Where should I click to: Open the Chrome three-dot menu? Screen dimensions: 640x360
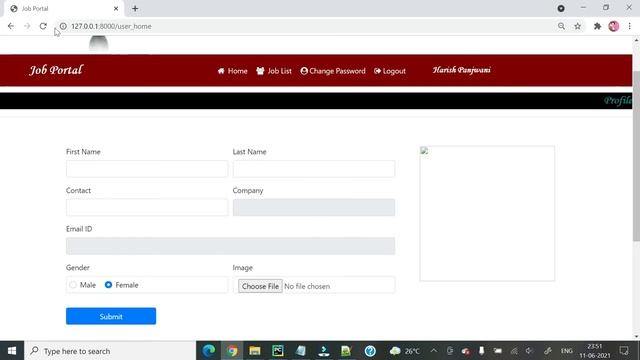(630, 26)
